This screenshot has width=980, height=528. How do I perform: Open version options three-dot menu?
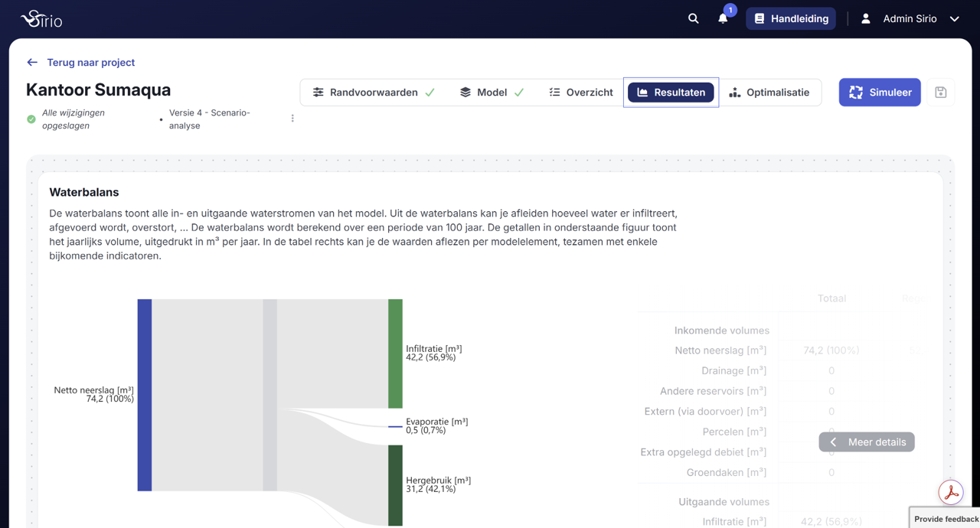[x=292, y=119]
